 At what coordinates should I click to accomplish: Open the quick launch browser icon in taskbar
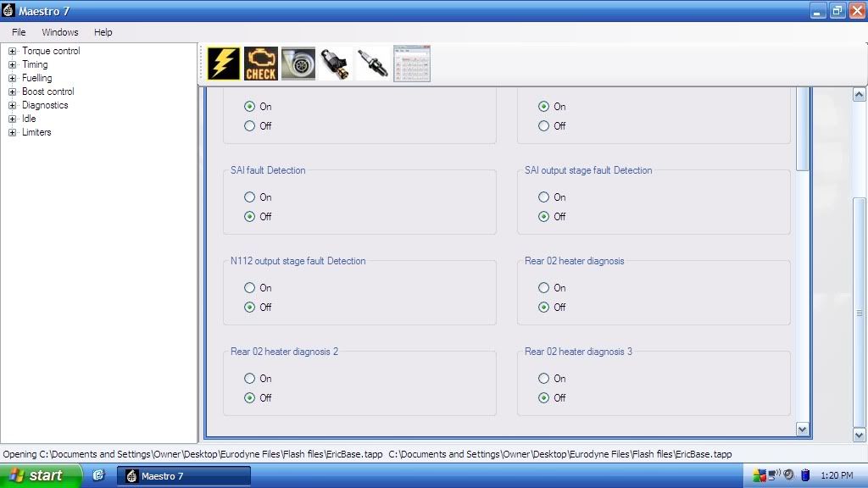tap(98, 475)
